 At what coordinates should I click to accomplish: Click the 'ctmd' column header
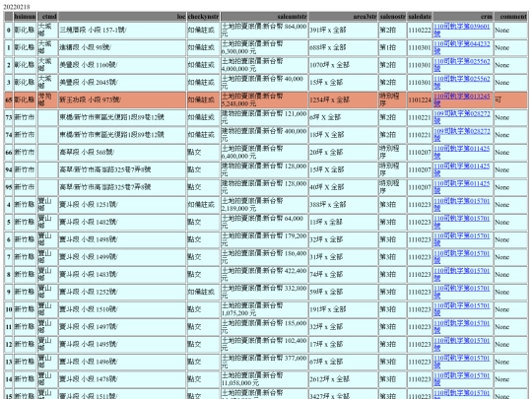(47, 17)
